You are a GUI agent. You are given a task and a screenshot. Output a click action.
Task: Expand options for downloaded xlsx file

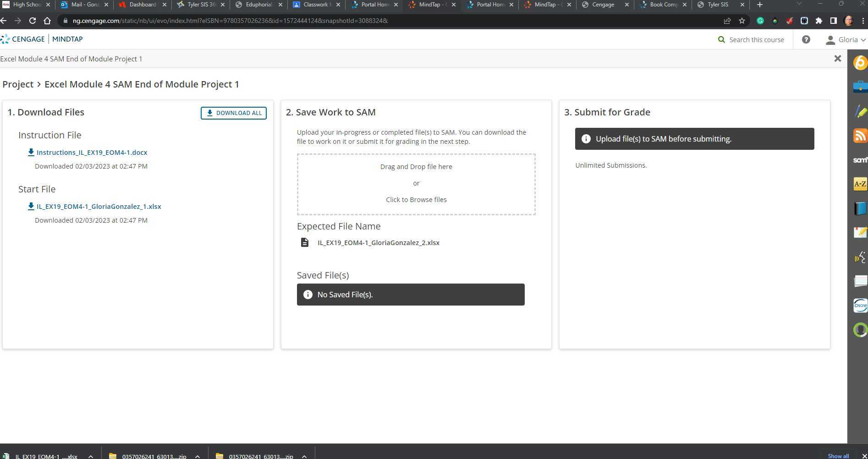91,456
